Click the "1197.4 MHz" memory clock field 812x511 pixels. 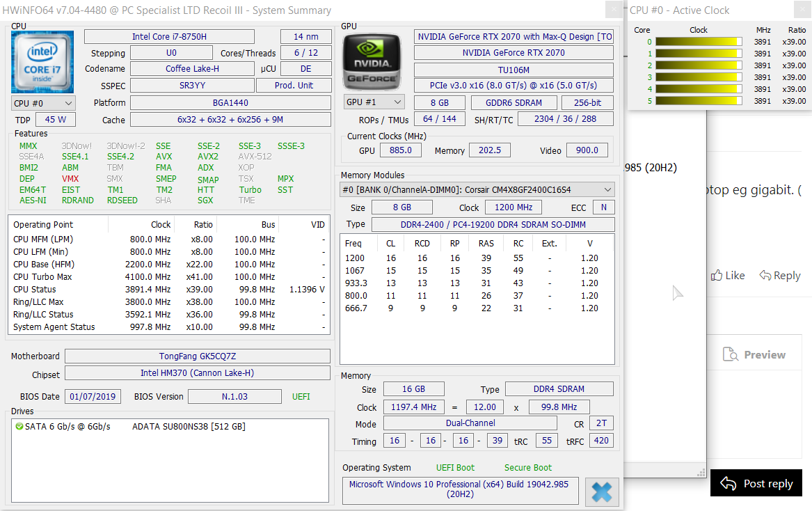[413, 407]
